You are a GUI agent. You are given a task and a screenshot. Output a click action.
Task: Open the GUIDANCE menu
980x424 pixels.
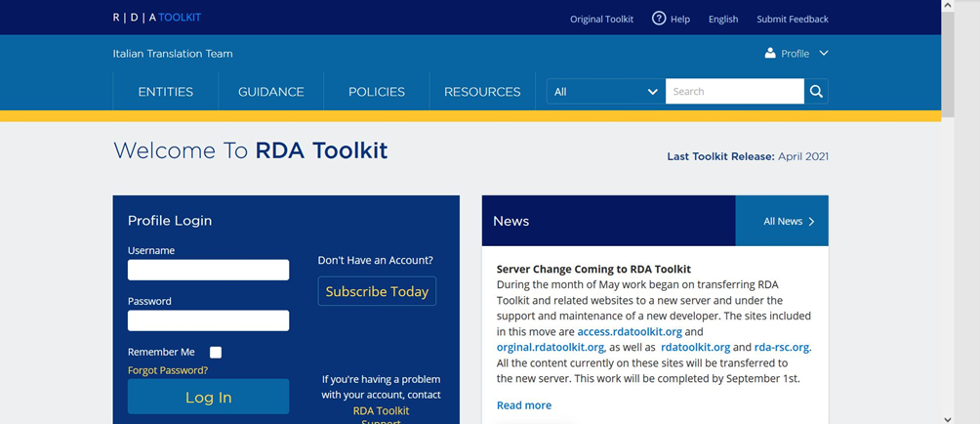[x=271, y=92]
